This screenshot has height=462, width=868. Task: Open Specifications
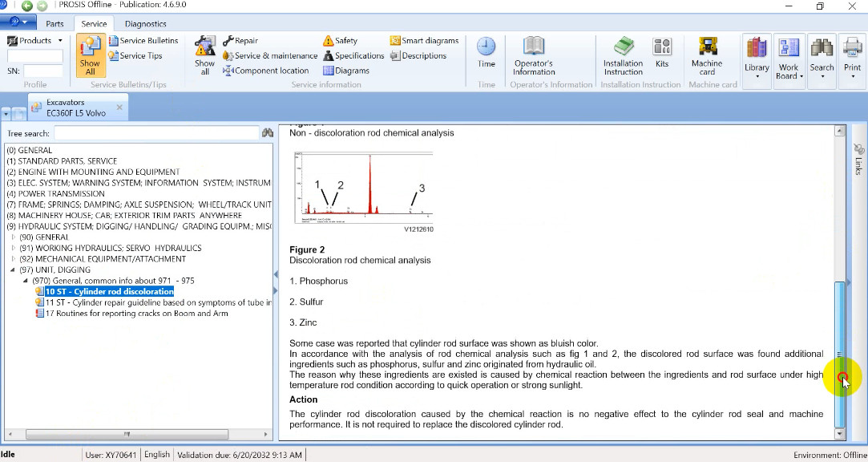pos(353,55)
